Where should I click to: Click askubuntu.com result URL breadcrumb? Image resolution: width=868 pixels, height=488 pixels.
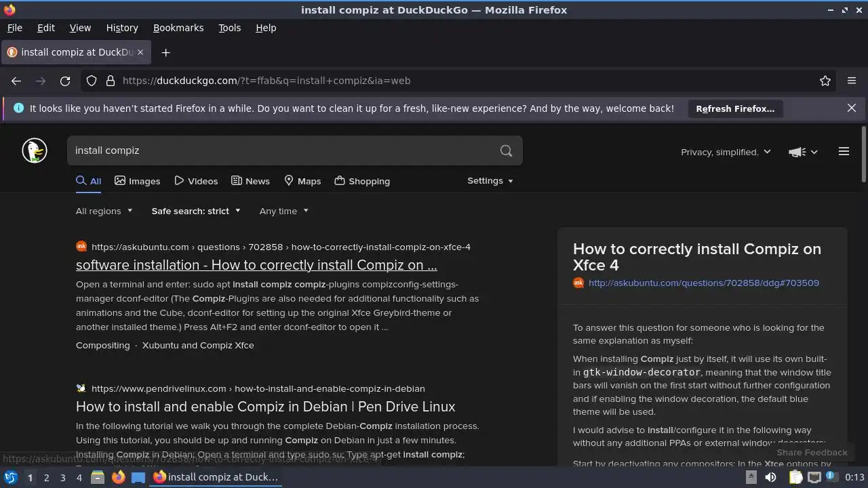pyautogui.click(x=281, y=247)
